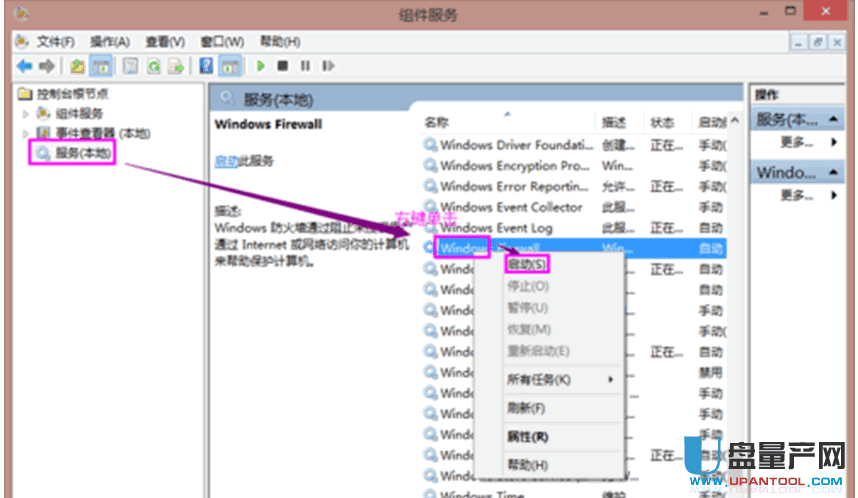Click the Pause Service toolbar icon

click(304, 66)
